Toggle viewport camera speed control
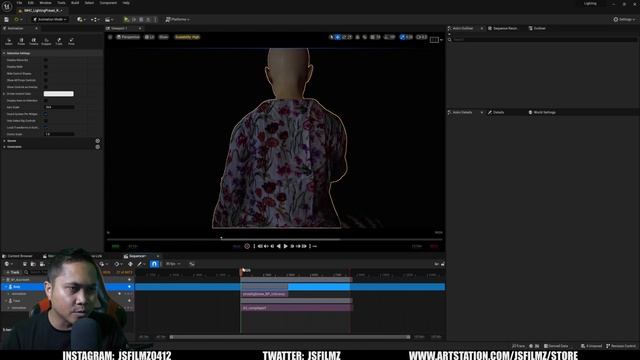 coord(422,37)
